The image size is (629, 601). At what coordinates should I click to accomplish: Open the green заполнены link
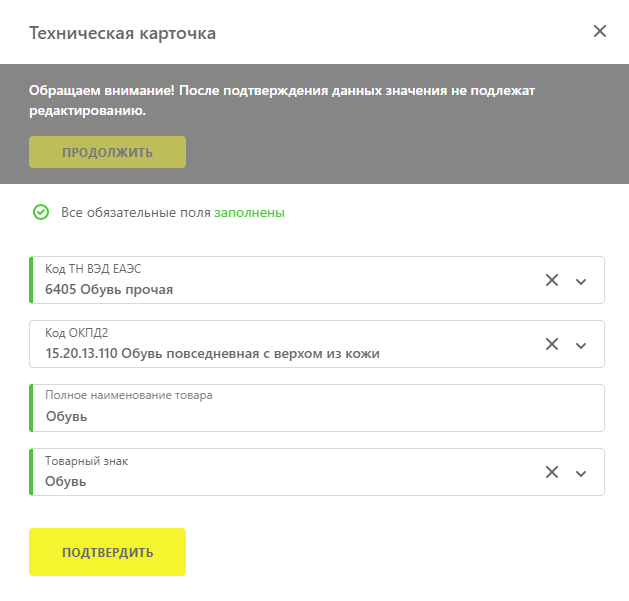249,212
